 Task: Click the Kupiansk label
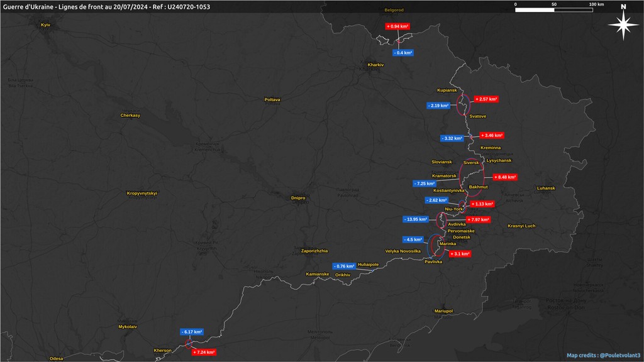(447, 90)
